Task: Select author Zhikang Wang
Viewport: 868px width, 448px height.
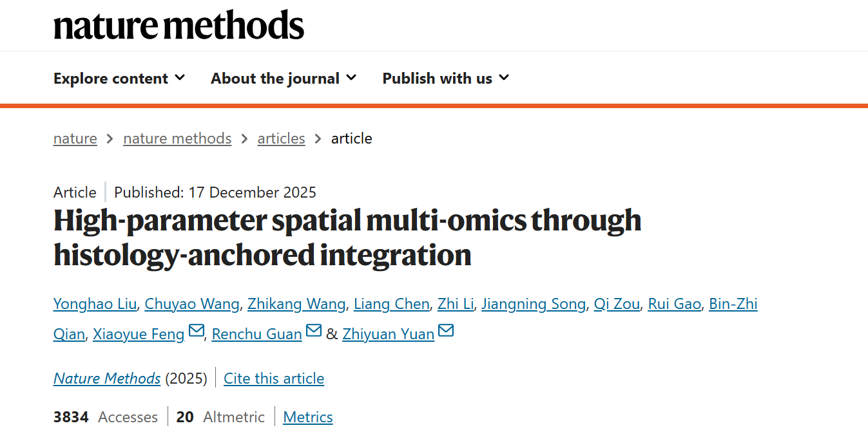Action: (297, 304)
